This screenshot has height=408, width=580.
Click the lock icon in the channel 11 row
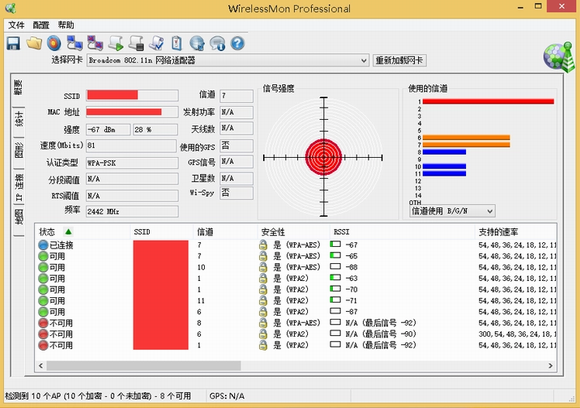point(263,300)
